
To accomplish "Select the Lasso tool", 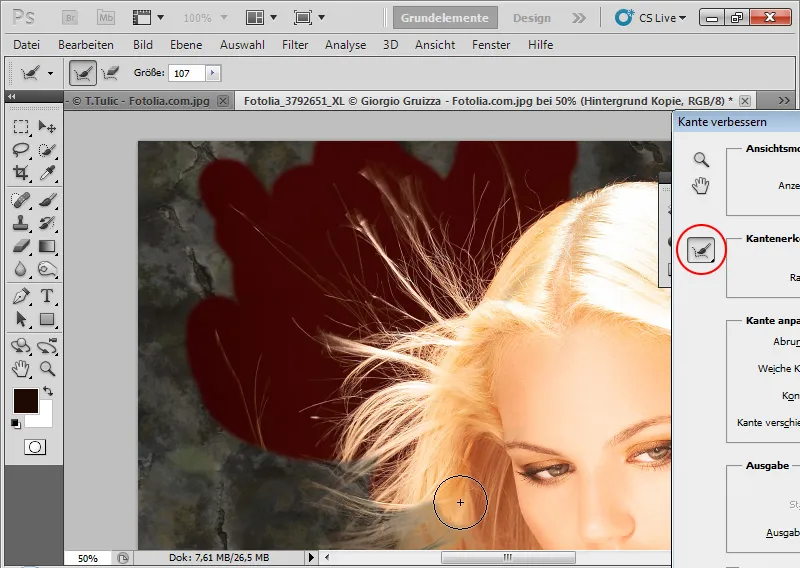I will pyautogui.click(x=20, y=150).
